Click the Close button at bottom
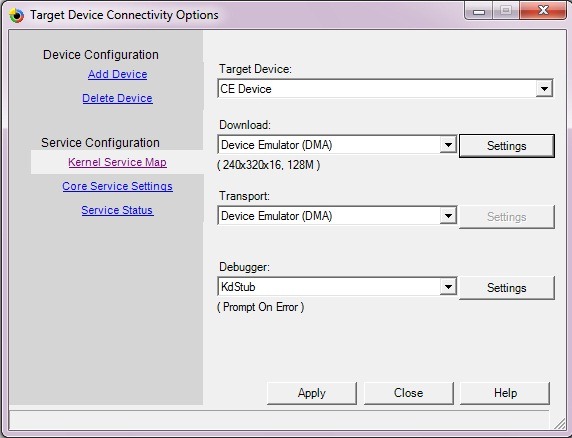572x438 pixels. pyautogui.click(x=409, y=393)
